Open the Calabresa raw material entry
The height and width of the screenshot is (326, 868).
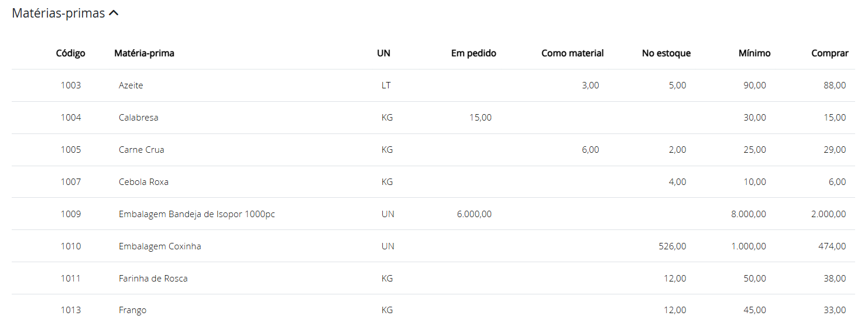(x=138, y=118)
